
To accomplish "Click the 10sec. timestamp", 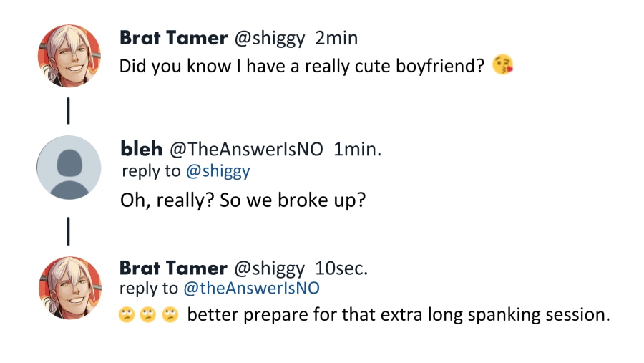I will point(341,269).
